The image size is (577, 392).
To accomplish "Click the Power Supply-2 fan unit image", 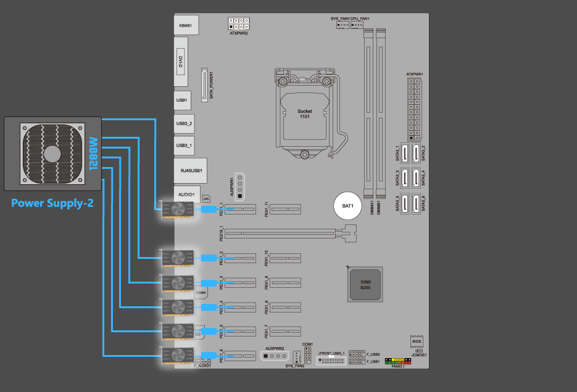I will [x=52, y=153].
